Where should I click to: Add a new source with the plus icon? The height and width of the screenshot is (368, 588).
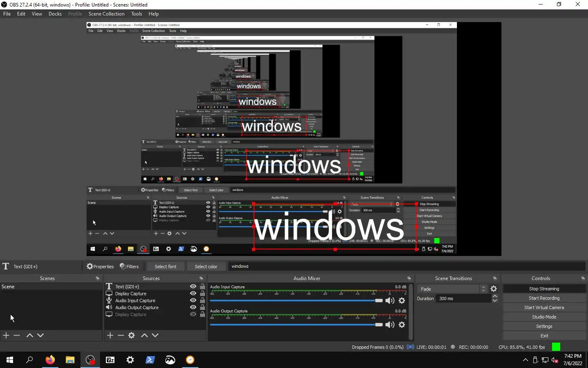click(110, 335)
